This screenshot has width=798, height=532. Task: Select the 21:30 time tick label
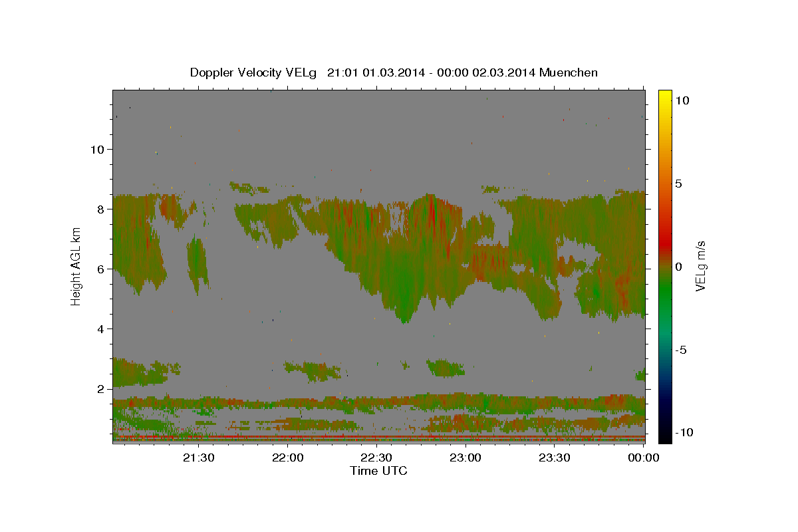[199, 458]
